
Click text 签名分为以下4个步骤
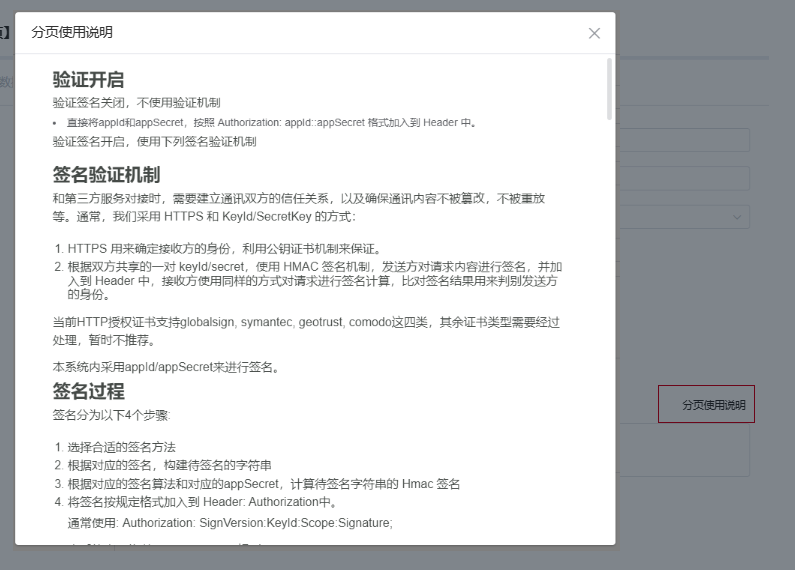point(112,415)
